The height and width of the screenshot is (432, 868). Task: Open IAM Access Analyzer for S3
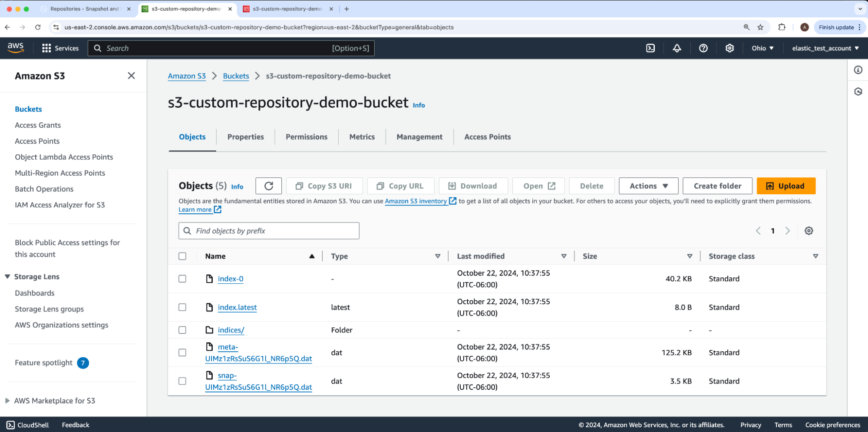(60, 205)
